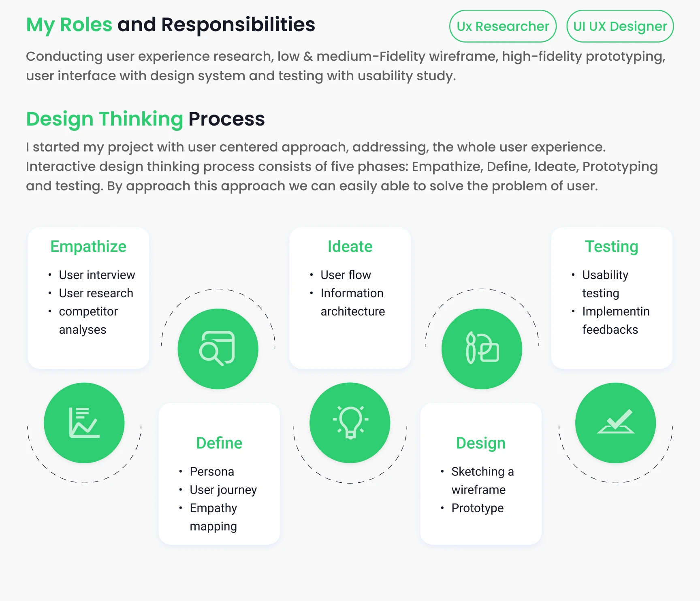Click the 'User interview' bullet item
Screen dimensions: 700x601
[97, 275]
